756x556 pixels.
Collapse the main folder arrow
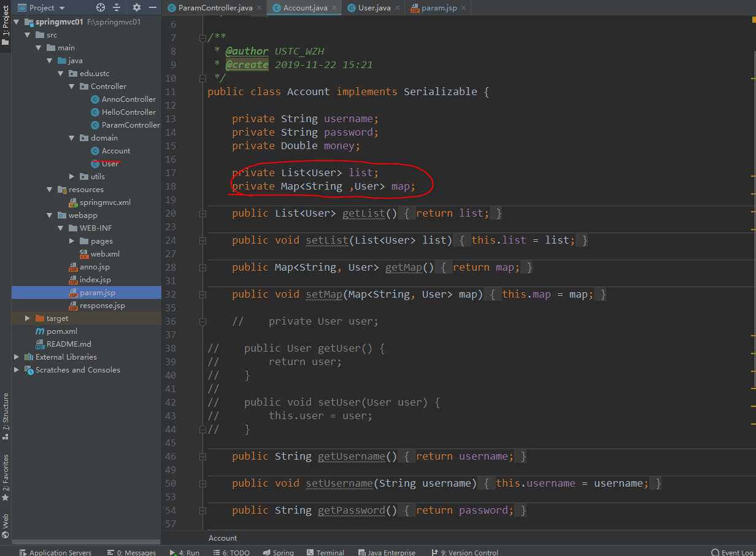[x=39, y=47]
